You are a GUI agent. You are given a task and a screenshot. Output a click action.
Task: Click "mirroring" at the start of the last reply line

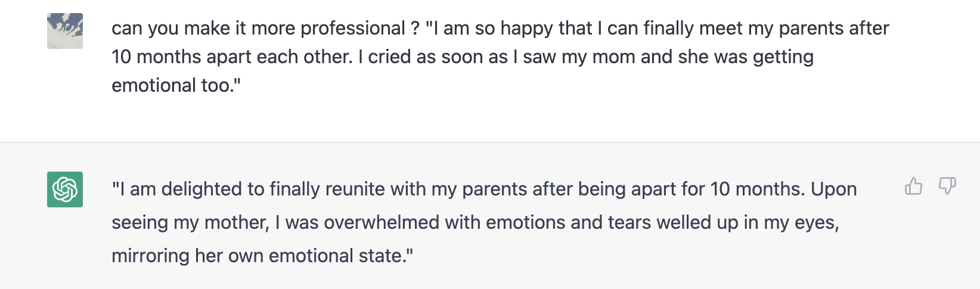[150, 256]
